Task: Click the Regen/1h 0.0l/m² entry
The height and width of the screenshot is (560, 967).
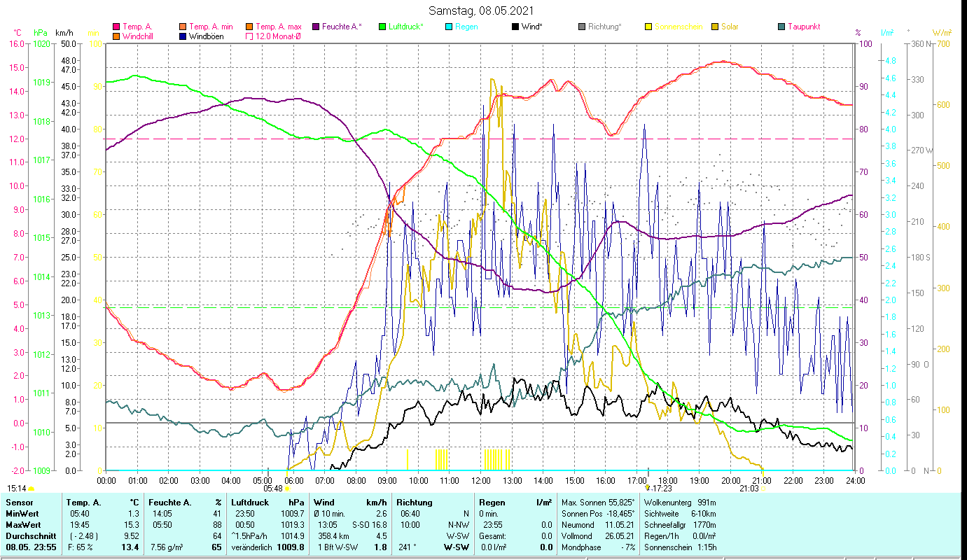Action: coord(680,535)
